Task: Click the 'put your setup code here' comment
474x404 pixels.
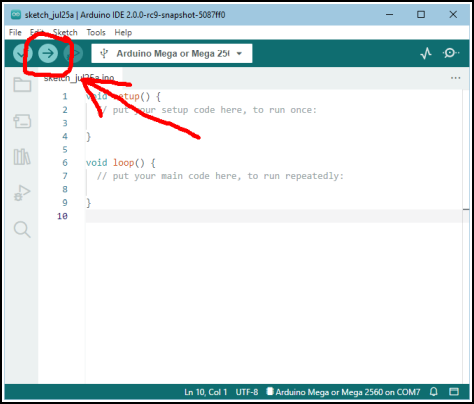Action: coord(207,110)
